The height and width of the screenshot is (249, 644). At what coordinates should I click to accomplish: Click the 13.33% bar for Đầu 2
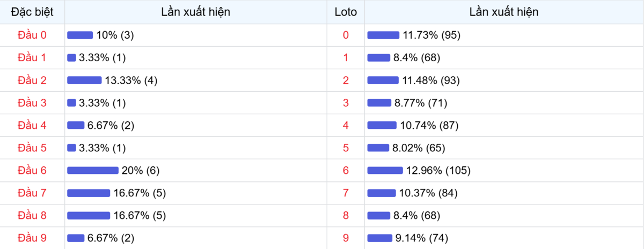click(x=84, y=80)
